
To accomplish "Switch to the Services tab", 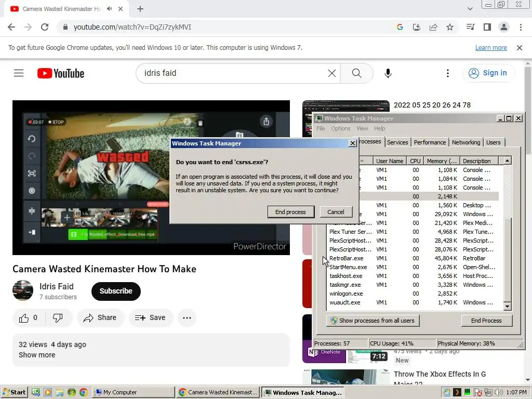I will tap(397, 142).
